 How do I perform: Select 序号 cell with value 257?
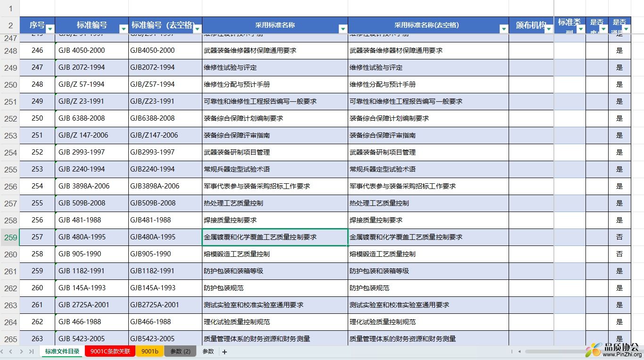pos(37,237)
